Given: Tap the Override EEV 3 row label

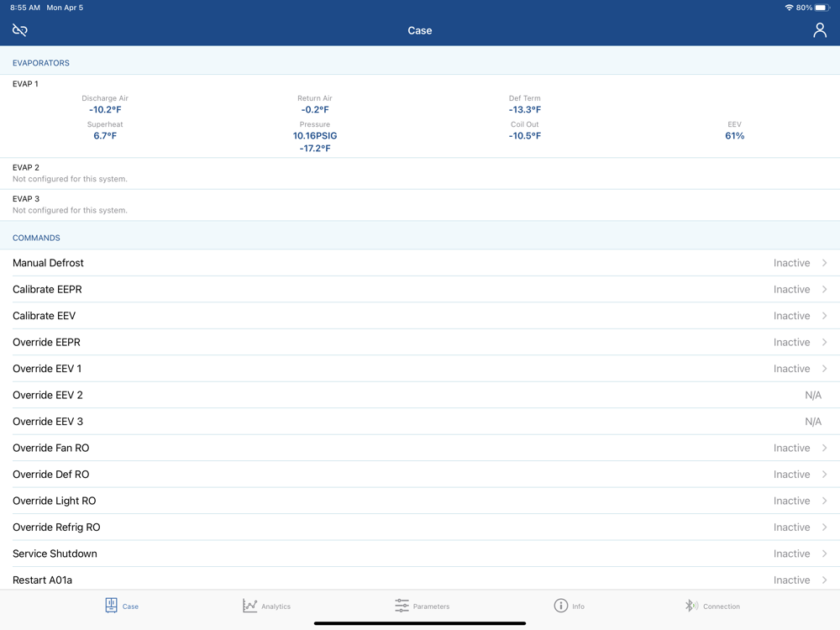Looking at the screenshot, I should pos(48,422).
